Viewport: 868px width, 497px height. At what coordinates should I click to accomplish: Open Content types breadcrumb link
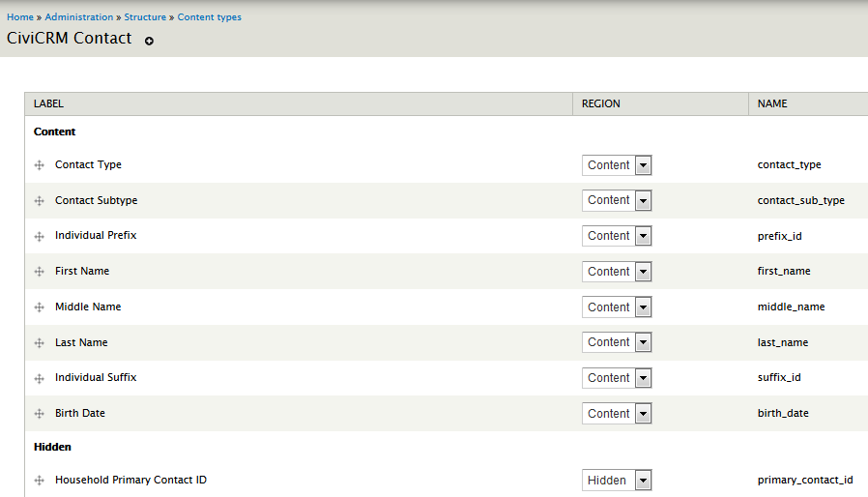click(x=209, y=17)
